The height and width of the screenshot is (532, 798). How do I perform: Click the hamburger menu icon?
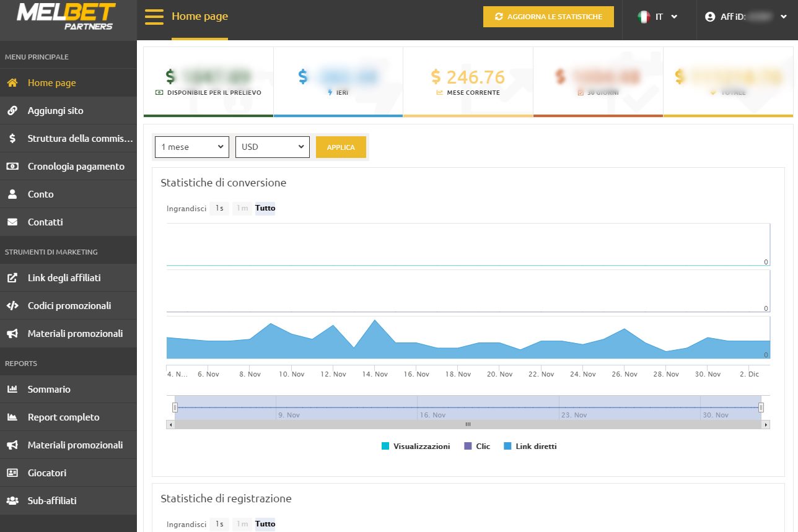[x=154, y=17]
